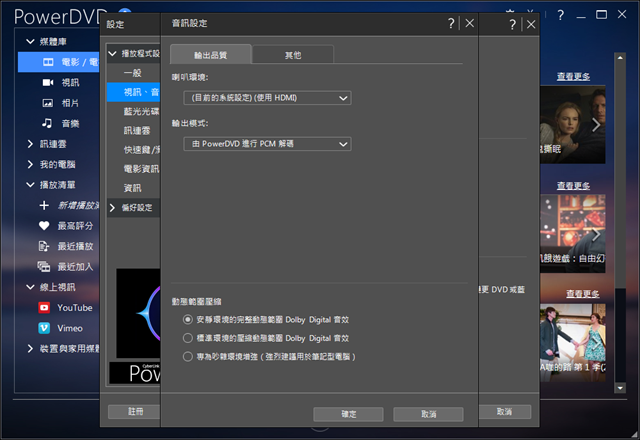Close the 音訊設定 dialog with its X
The height and width of the screenshot is (440, 640).
click(470, 23)
